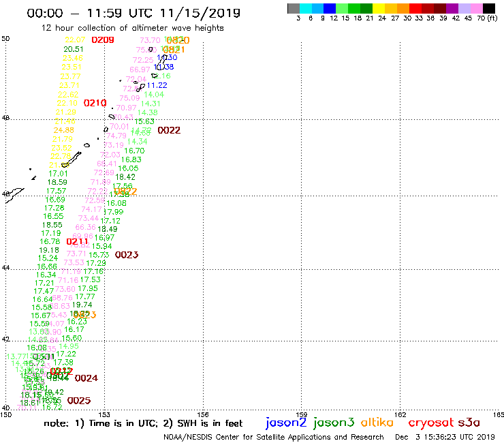Click the 159 longitude axis label
This screenshot has height=443, width=504.
302,414
